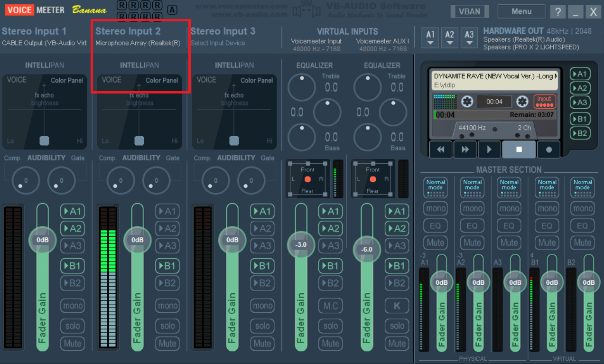Image resolution: width=604 pixels, height=364 pixels.
Task: Route the cassette player to A3
Action: pyautogui.click(x=579, y=103)
